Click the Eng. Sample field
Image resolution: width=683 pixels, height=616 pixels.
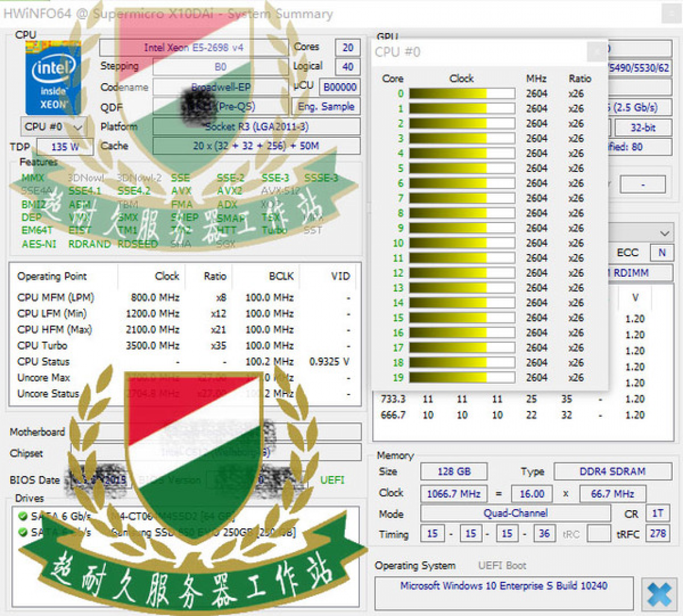326,106
